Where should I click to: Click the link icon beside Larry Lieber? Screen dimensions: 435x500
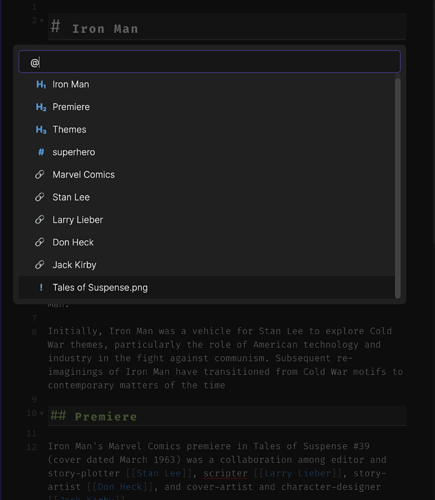point(40,220)
